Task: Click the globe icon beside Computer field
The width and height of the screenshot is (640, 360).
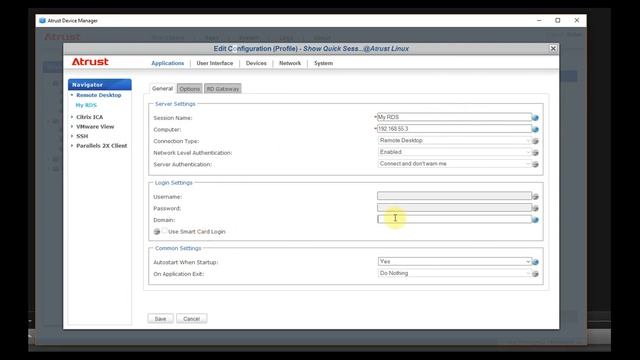Action: tap(535, 129)
